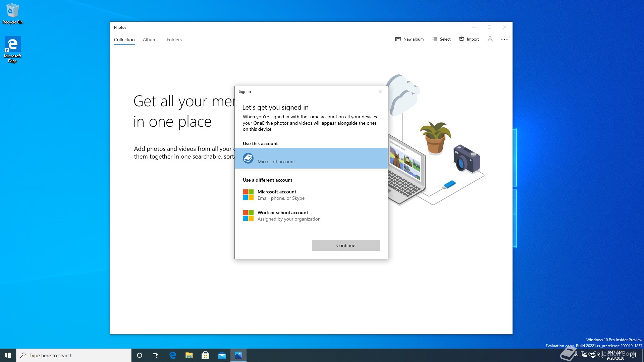Click the Continue button
Image resolution: width=644 pixels, height=362 pixels.
pyautogui.click(x=346, y=245)
